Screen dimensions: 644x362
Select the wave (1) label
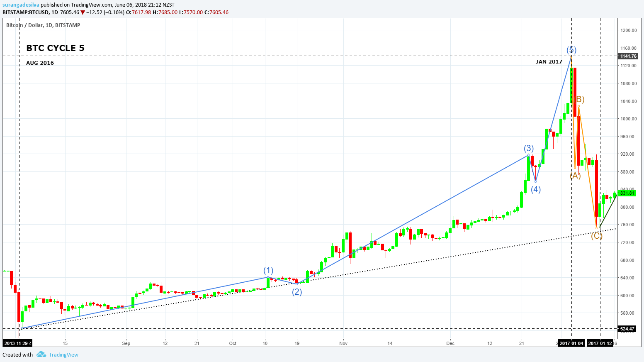click(268, 270)
